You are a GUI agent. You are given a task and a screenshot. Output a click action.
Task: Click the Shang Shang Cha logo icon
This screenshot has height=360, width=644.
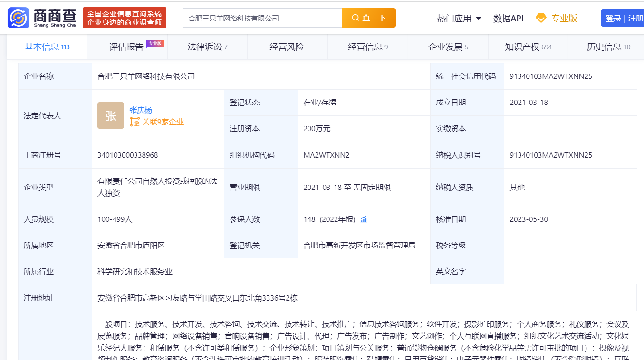(18, 18)
